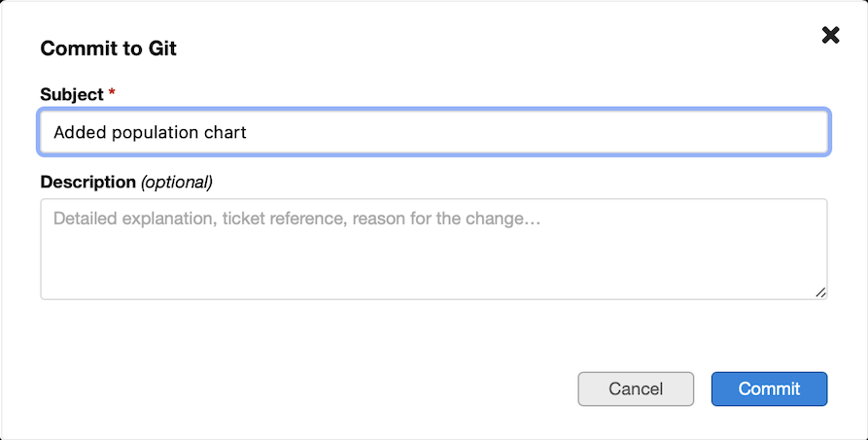Click the word "Git" in the title
Image resolution: width=868 pixels, height=440 pixels.
[162, 48]
